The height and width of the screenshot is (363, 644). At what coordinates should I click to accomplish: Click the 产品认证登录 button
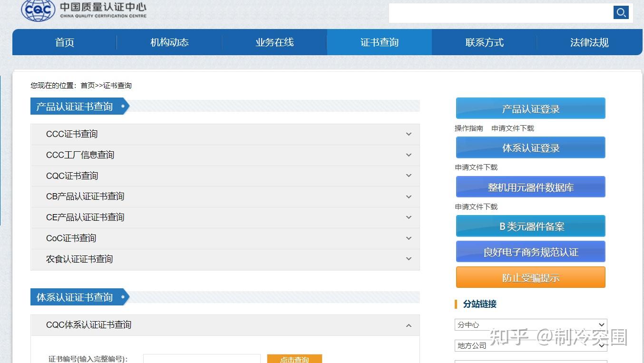[530, 108]
